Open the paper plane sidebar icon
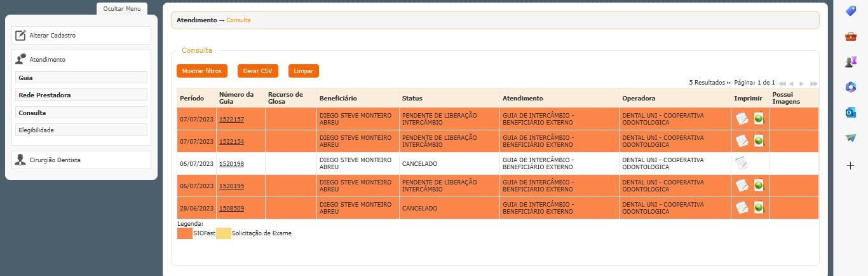Image resolution: width=868 pixels, height=276 pixels. 851,138
